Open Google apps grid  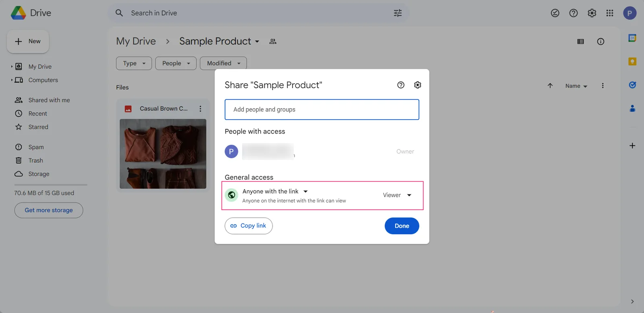tap(610, 13)
